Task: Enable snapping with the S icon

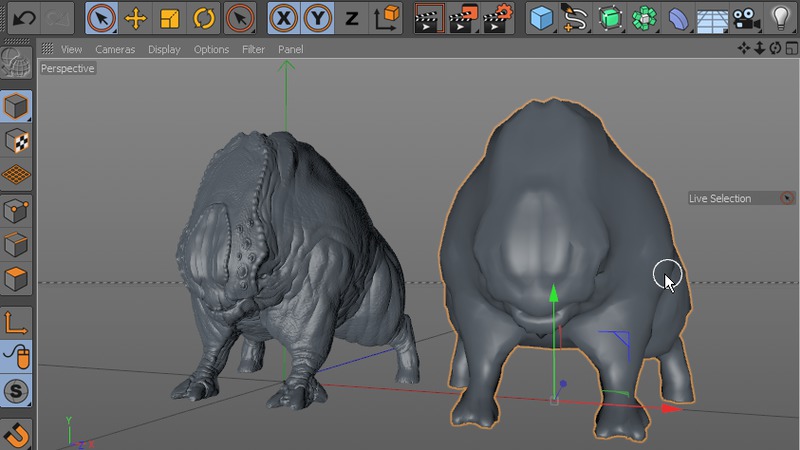Action: click(16, 391)
